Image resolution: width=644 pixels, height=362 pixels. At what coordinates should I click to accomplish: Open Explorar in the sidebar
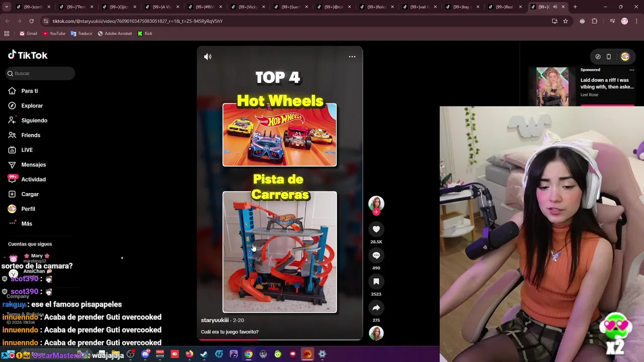[25, 106]
